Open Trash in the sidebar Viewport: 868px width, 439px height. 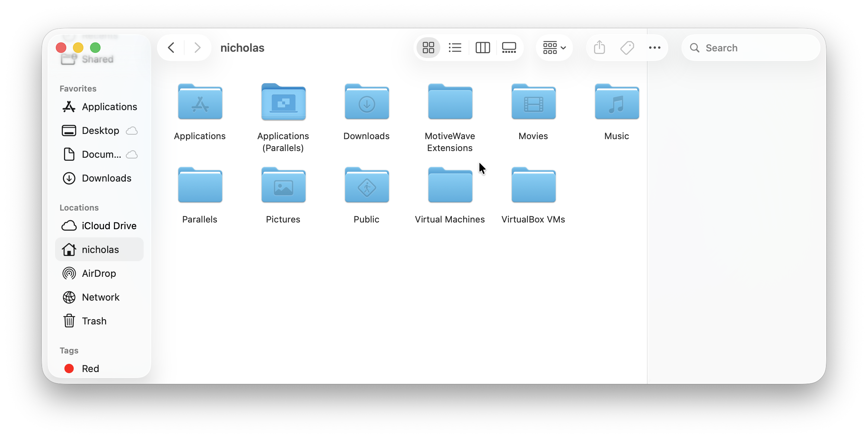point(99,321)
